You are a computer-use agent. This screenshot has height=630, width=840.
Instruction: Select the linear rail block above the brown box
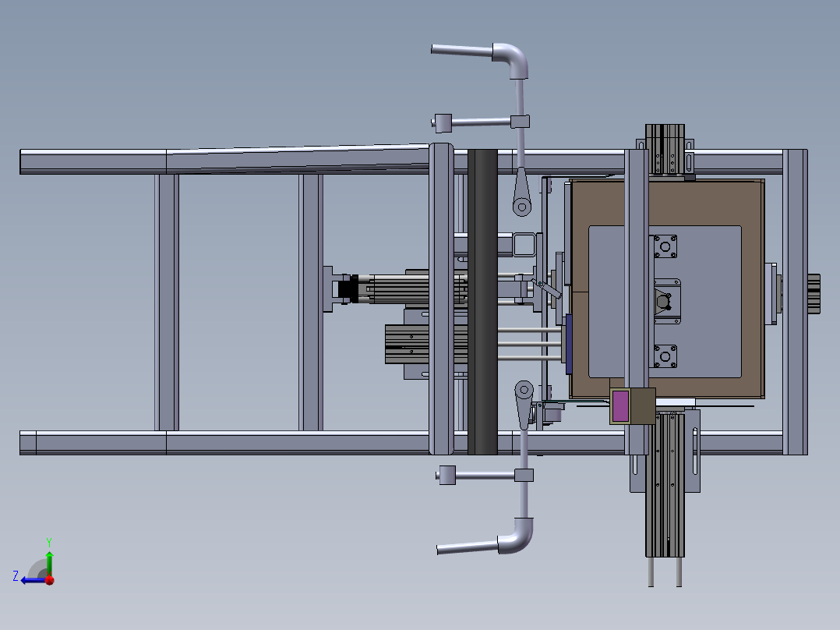click(x=665, y=150)
